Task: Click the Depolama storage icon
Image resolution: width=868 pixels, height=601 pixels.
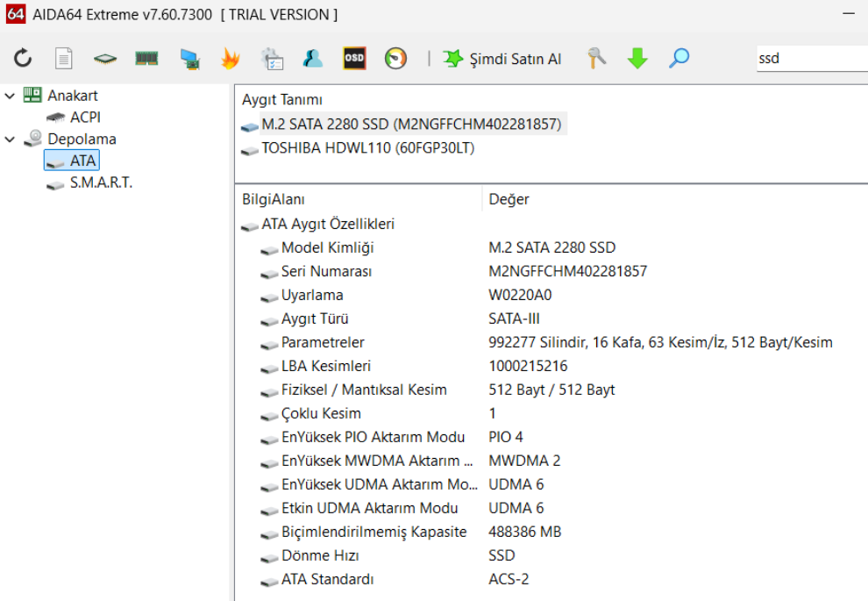Action: click(33, 139)
